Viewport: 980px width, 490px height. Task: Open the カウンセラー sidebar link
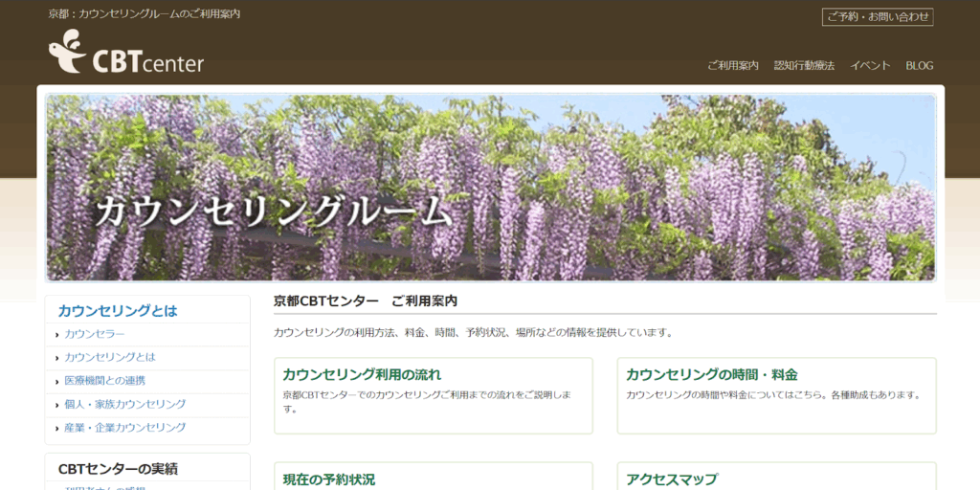(x=95, y=334)
